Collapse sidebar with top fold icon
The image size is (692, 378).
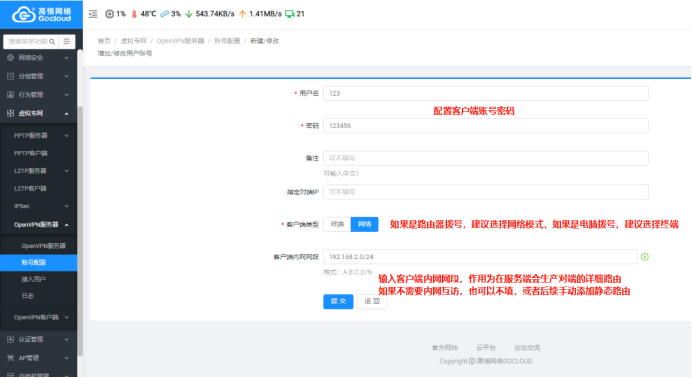pos(93,14)
